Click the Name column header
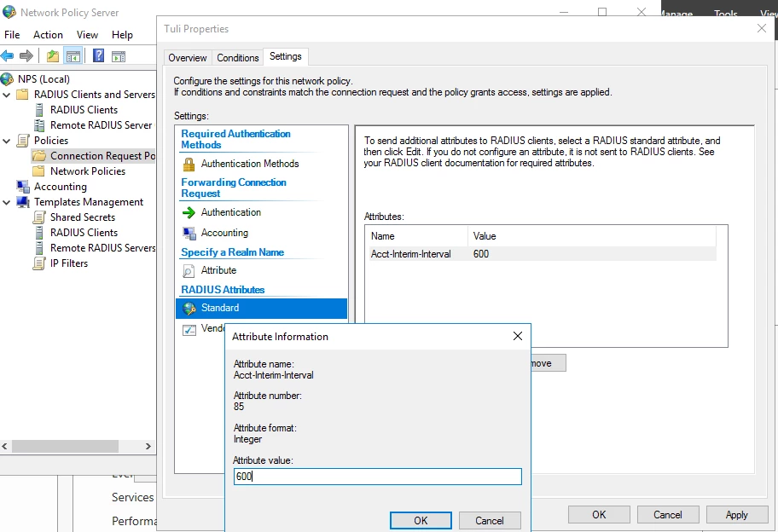Screen dimensions: 778x532 click(x=418, y=236)
